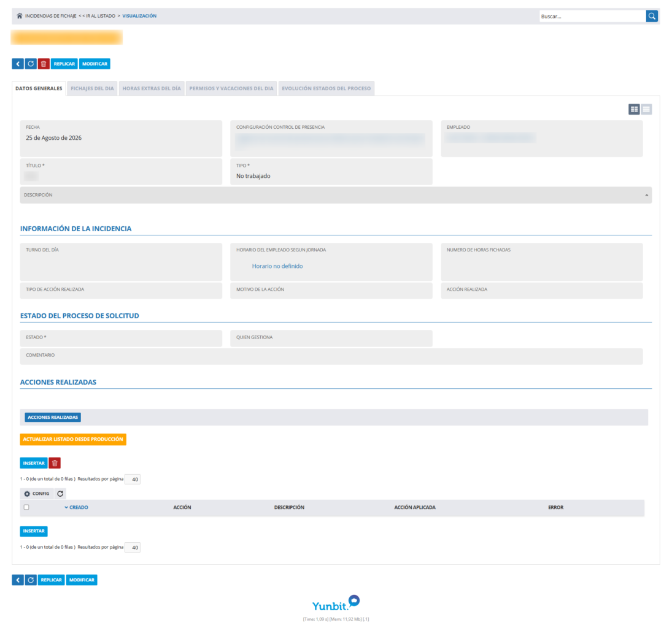Click the home icon in breadcrumb
Screen dimensions: 672x628
[19, 16]
